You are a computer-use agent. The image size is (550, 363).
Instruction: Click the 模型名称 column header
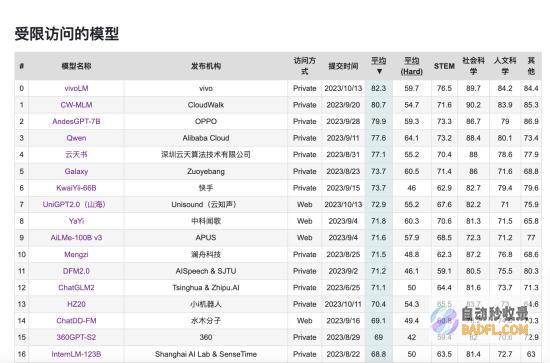[x=76, y=66]
